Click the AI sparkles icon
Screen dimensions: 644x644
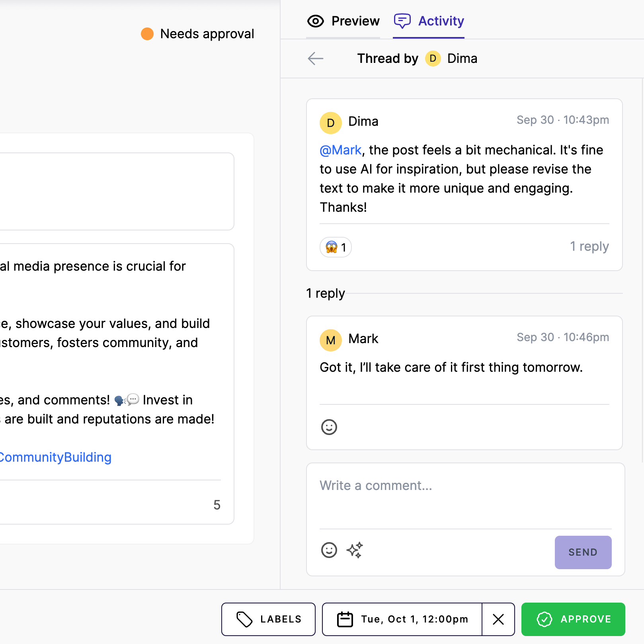[355, 550]
